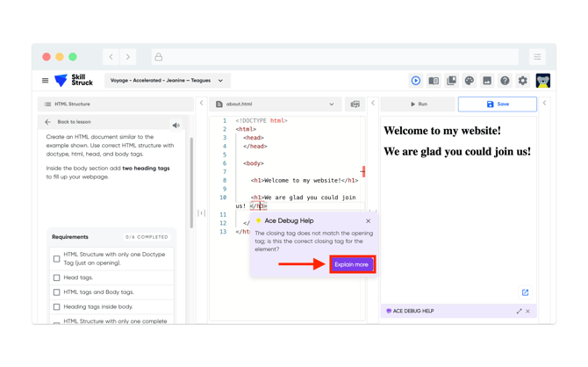Go back to lesson

(68, 122)
